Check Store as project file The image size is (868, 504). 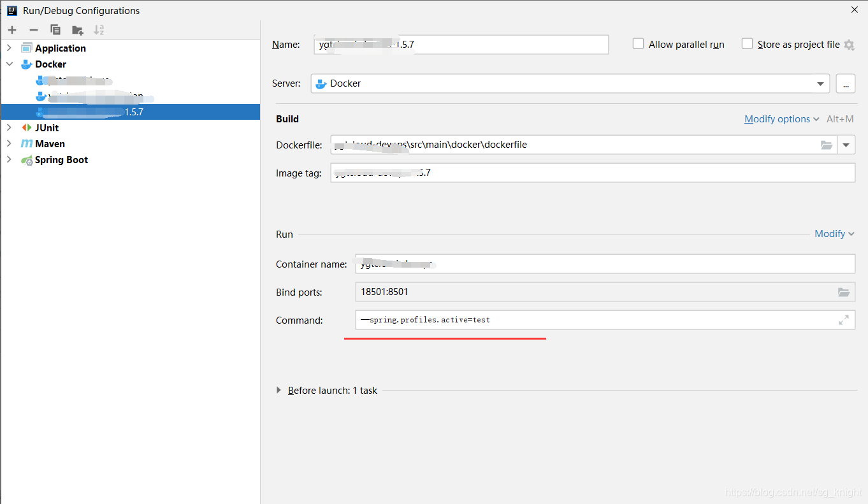[x=746, y=44]
